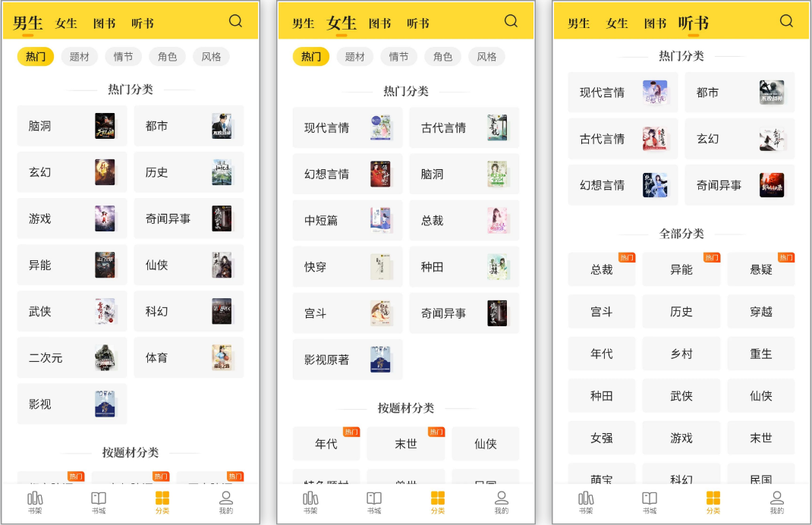Select the 题材 filter chip

coord(79,56)
